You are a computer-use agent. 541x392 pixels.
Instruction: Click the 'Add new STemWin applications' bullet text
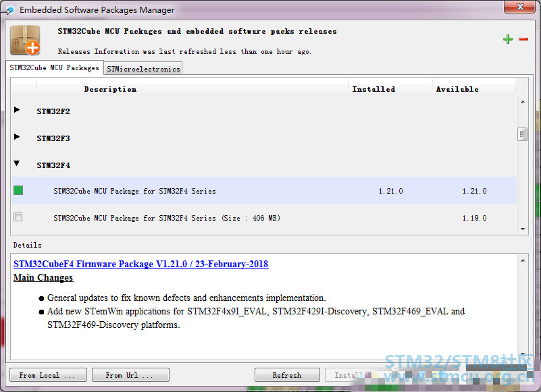pyautogui.click(x=256, y=318)
